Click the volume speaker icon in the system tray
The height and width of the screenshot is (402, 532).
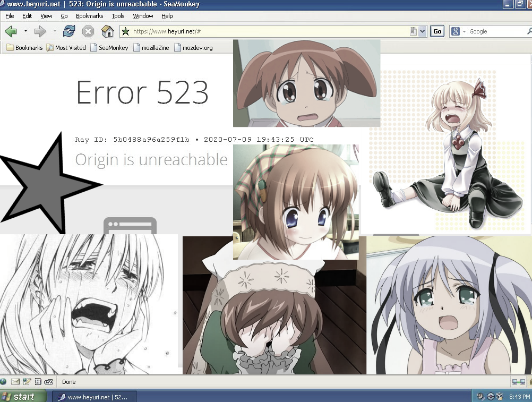(479, 396)
